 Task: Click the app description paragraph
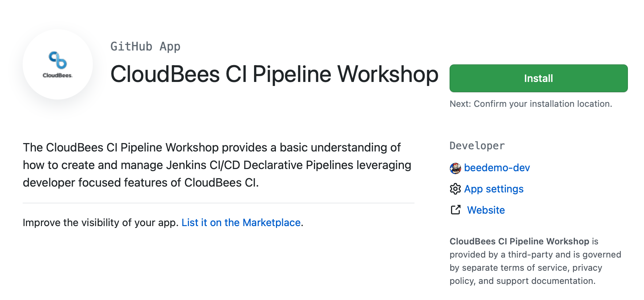(217, 165)
